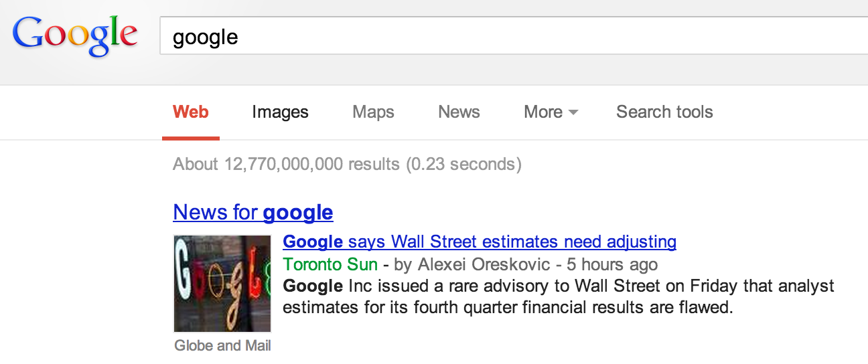This screenshot has height=364, width=868.
Task: Click the news snippet about analyst estimates
Action: [x=559, y=297]
